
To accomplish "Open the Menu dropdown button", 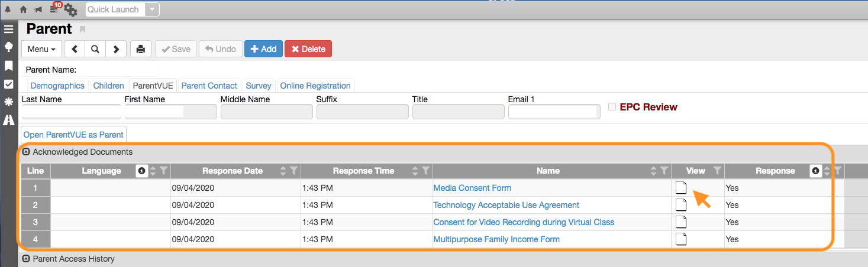I will (x=41, y=49).
